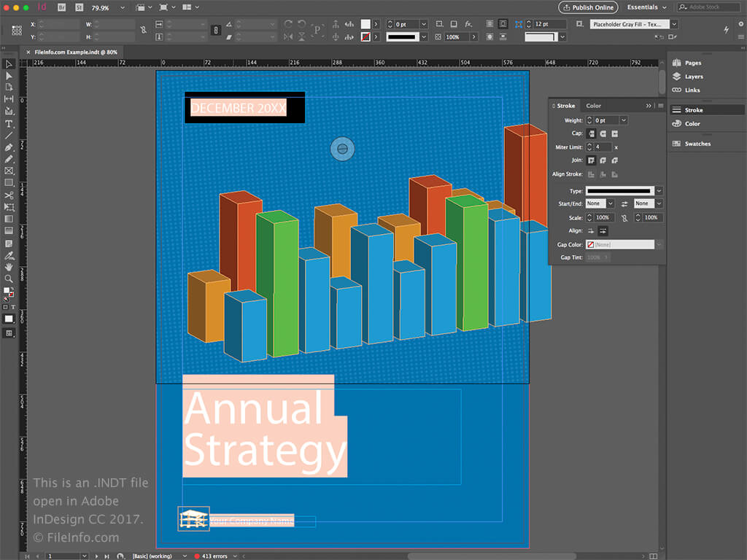This screenshot has width=747, height=560.
Task: Open the Start arrowhead None dropdown
Action: [x=611, y=204]
